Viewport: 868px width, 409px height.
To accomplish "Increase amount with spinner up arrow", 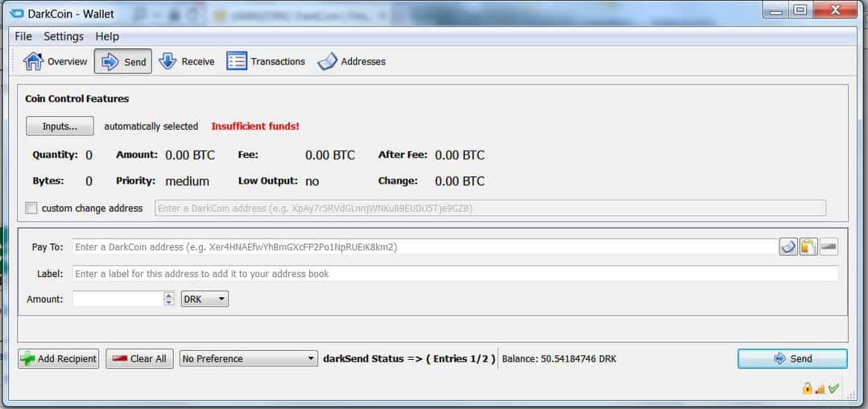I will pyautogui.click(x=169, y=295).
